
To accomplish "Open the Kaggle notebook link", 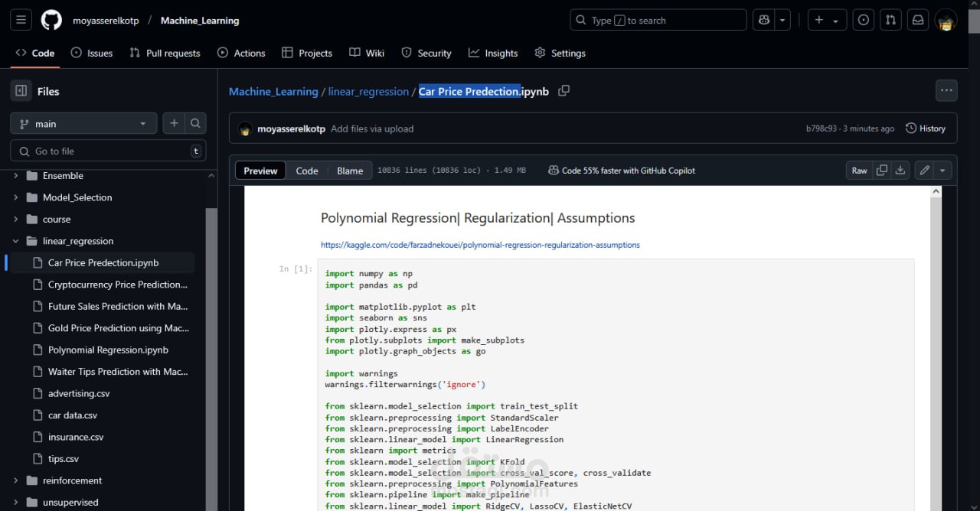I will click(x=480, y=245).
